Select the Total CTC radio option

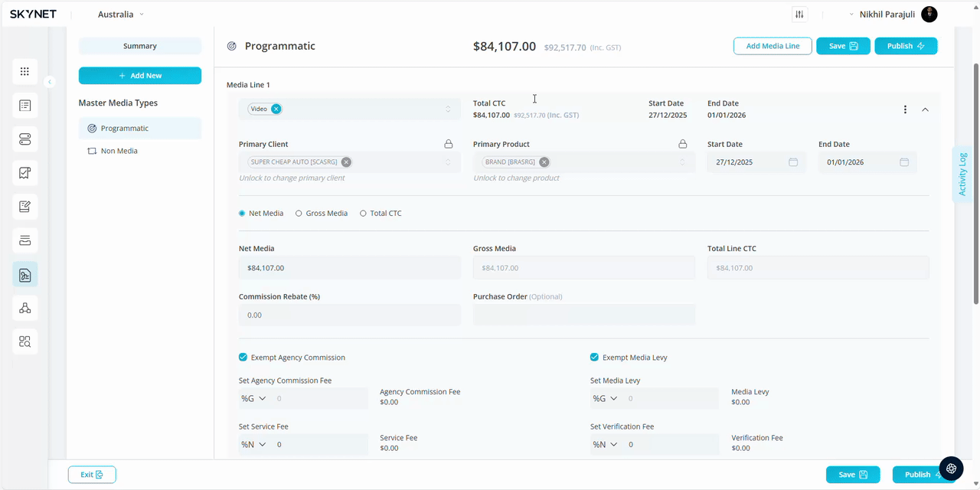pyautogui.click(x=363, y=214)
